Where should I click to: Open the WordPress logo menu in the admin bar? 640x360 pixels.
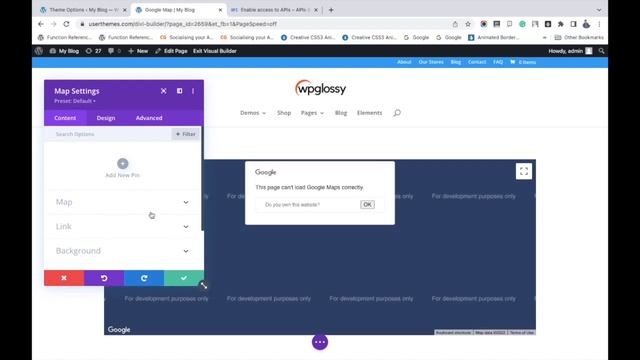(39, 51)
